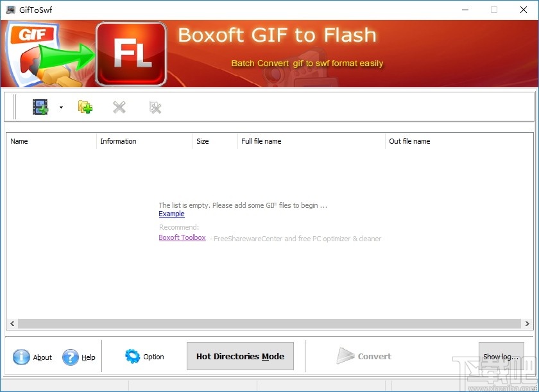Viewport: 539px width, 392px height.
Task: Click the Remove selected item X icon
Action: click(119, 108)
